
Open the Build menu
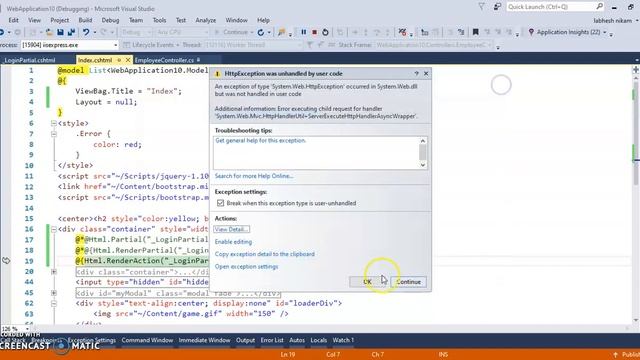(x=85, y=20)
